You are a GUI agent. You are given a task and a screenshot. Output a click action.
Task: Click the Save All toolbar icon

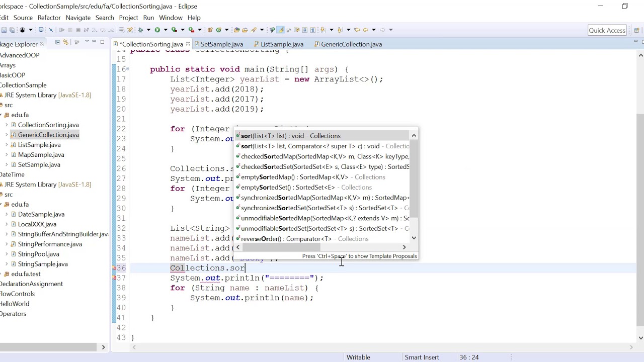coord(12,30)
